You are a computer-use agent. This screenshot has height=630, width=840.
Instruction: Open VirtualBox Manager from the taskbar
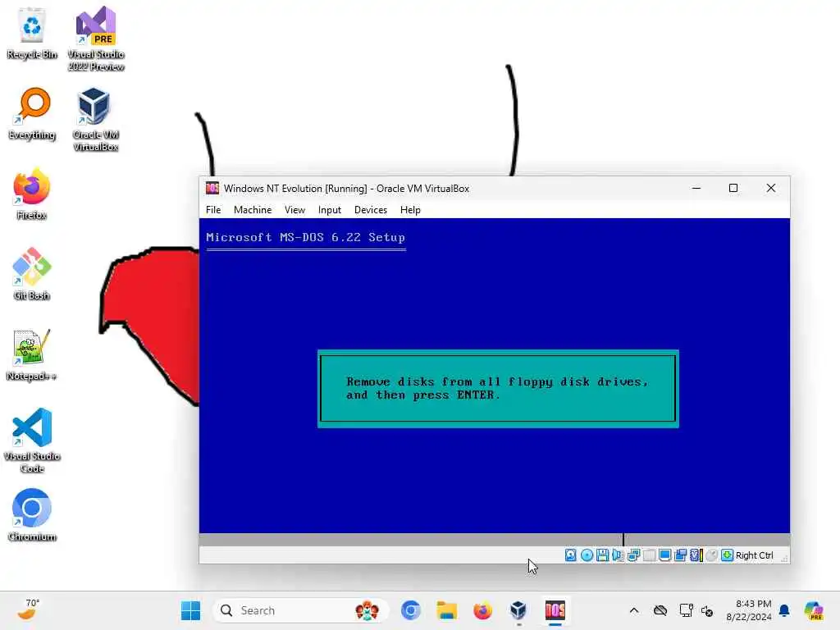[518, 610]
